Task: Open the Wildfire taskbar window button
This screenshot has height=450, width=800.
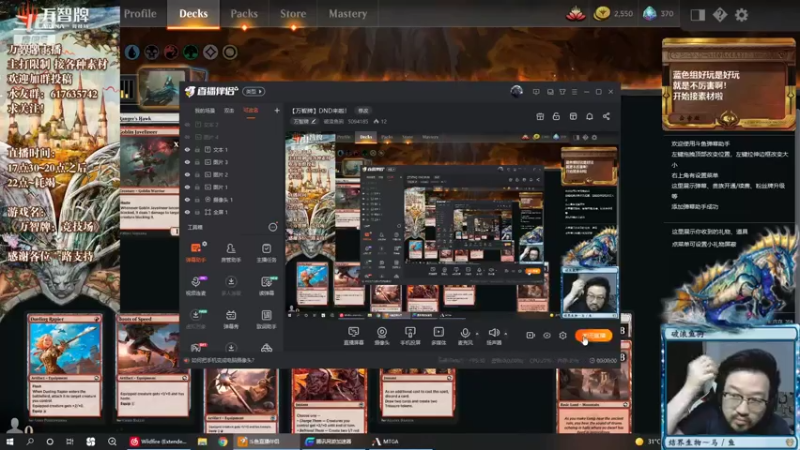Action: 159,441
